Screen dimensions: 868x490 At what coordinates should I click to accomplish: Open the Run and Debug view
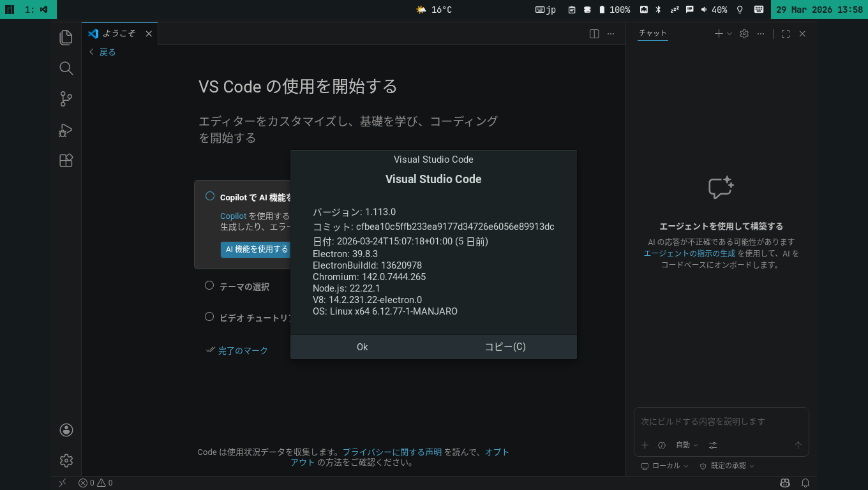(66, 130)
